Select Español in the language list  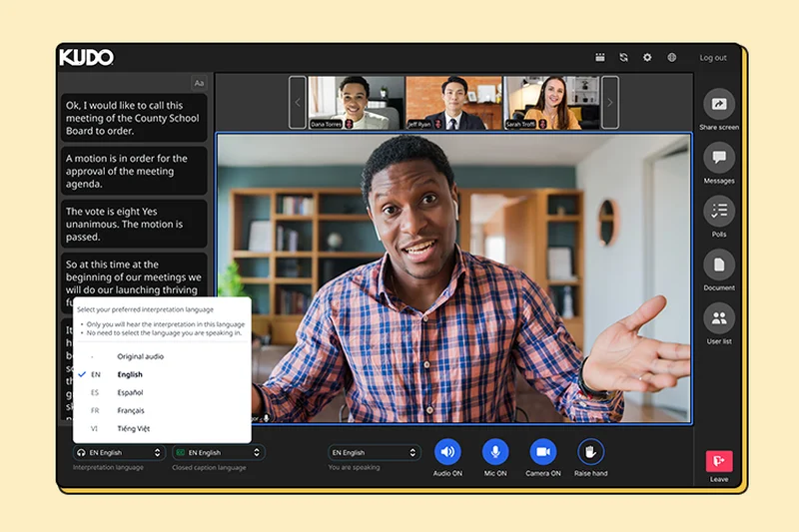(x=130, y=392)
